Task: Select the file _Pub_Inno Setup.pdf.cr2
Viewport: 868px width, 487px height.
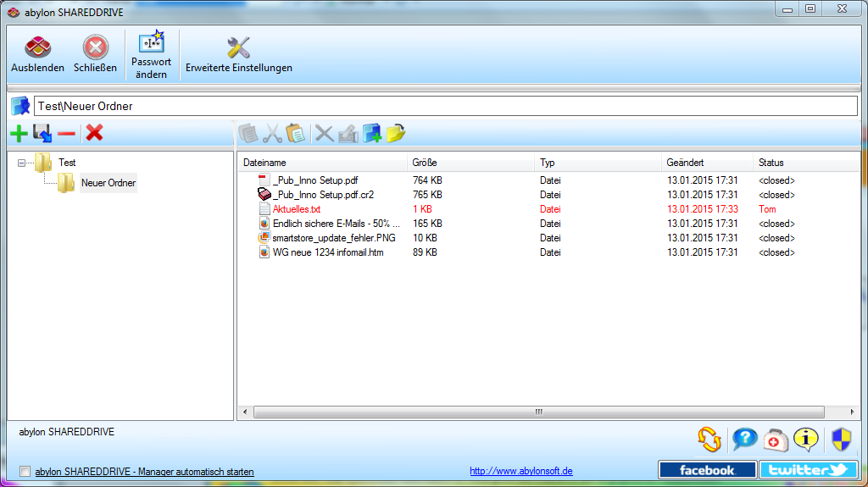Action: click(323, 194)
